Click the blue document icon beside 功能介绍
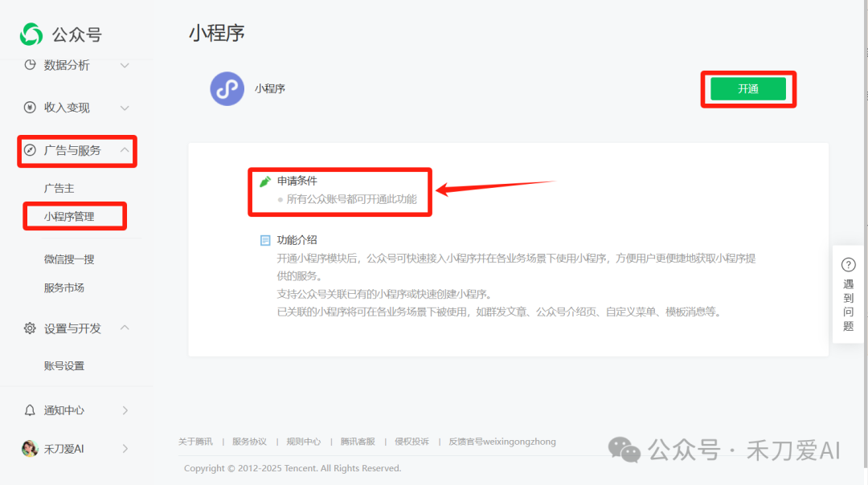868x485 pixels. click(265, 240)
